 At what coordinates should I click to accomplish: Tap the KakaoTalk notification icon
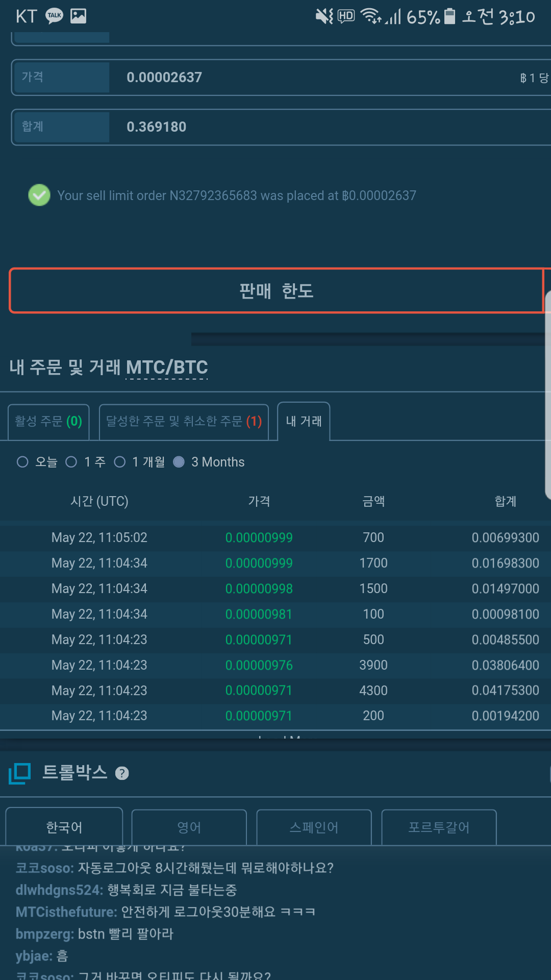[55, 16]
